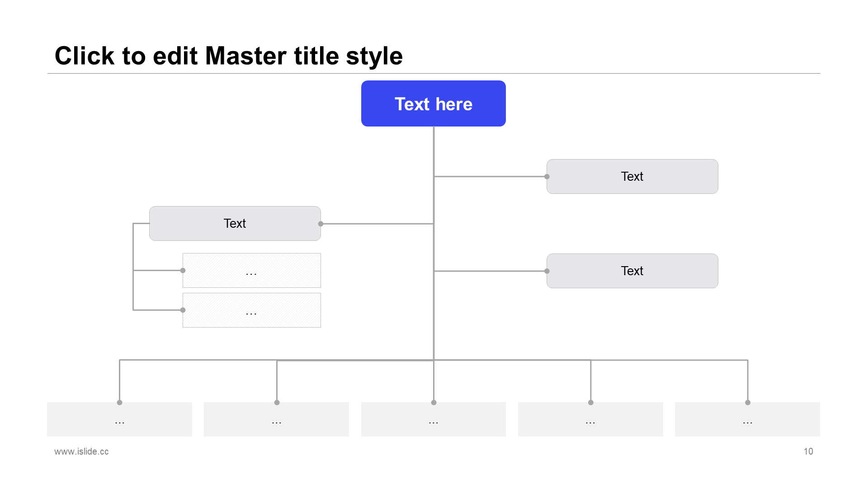Screen dimensions: 868x488
Task: Click connector dot above middle bottom box
Action: pyautogui.click(x=434, y=403)
